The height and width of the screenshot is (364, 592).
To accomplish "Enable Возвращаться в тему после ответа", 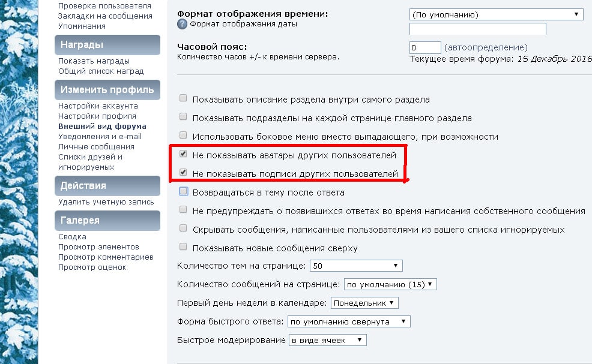I will 184,191.
